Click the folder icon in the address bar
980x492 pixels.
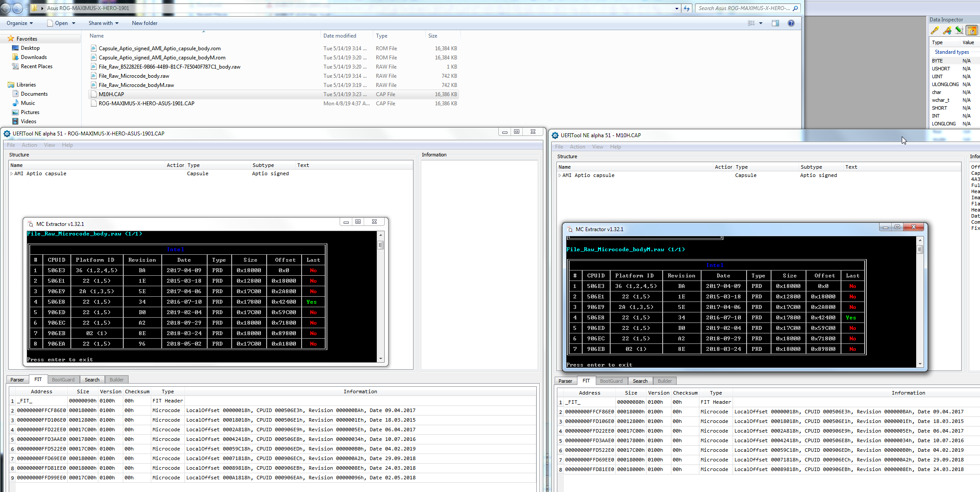click(34, 8)
